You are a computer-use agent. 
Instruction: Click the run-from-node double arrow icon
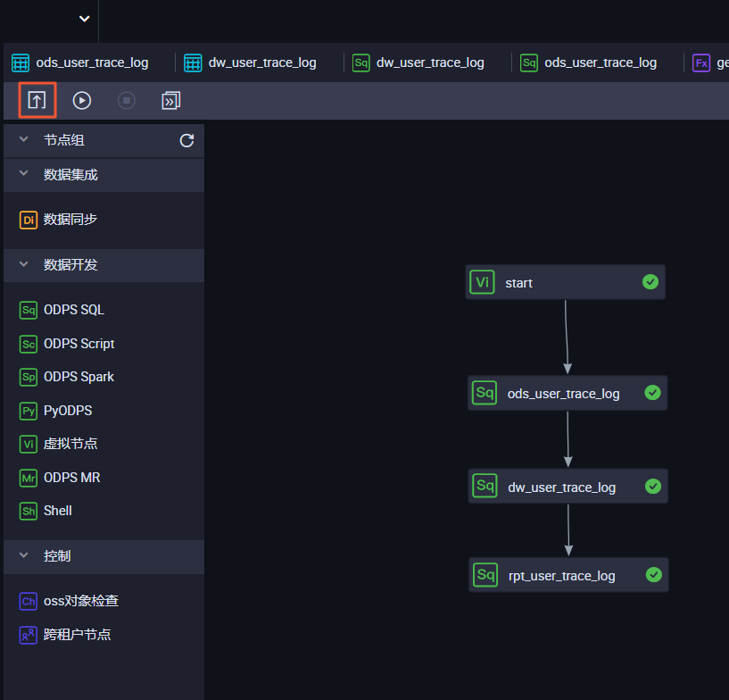click(x=171, y=101)
